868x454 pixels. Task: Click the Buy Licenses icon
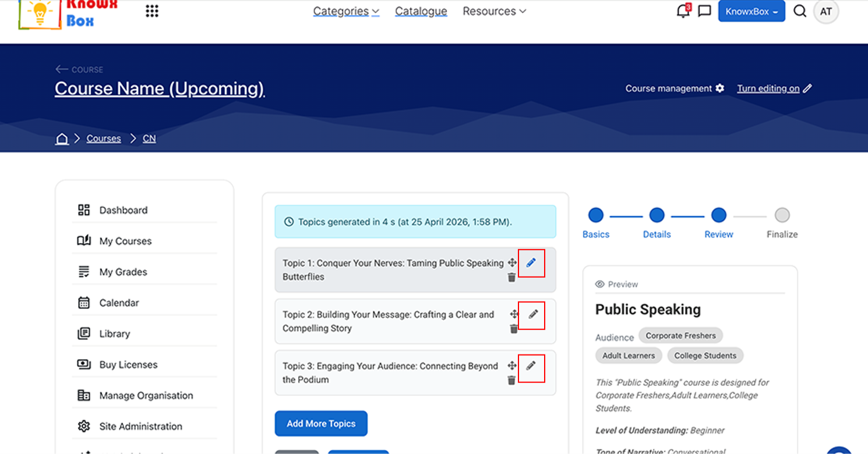(84, 364)
